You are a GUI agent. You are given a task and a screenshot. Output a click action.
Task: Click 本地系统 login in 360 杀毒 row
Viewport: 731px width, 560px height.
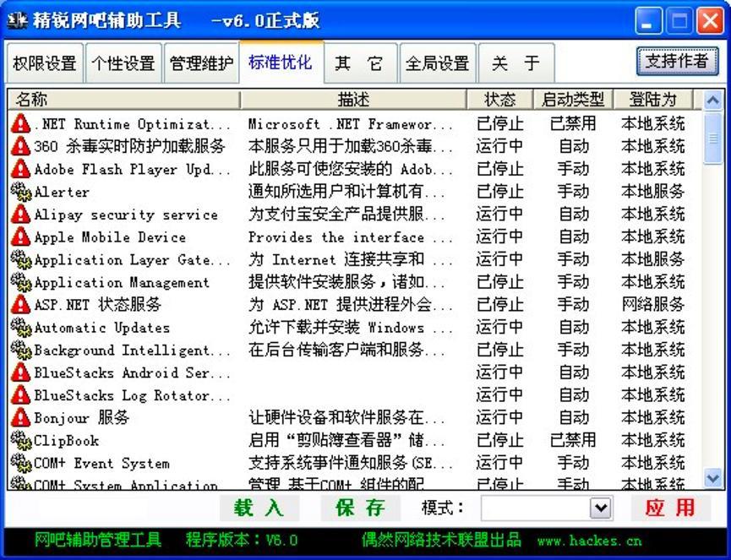pos(652,146)
